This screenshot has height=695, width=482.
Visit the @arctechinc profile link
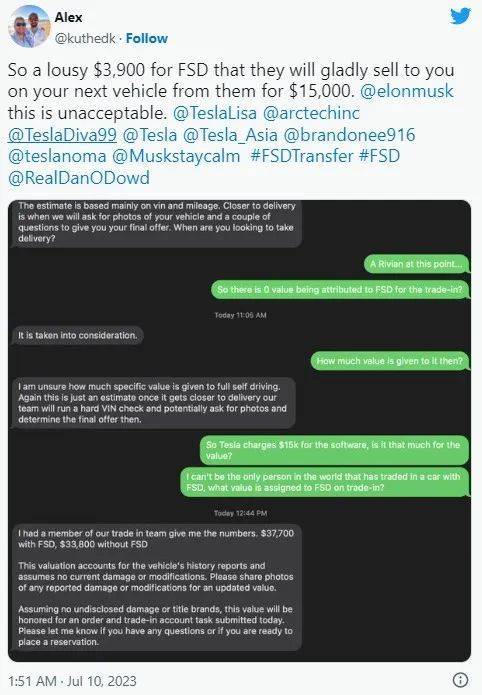coord(311,113)
